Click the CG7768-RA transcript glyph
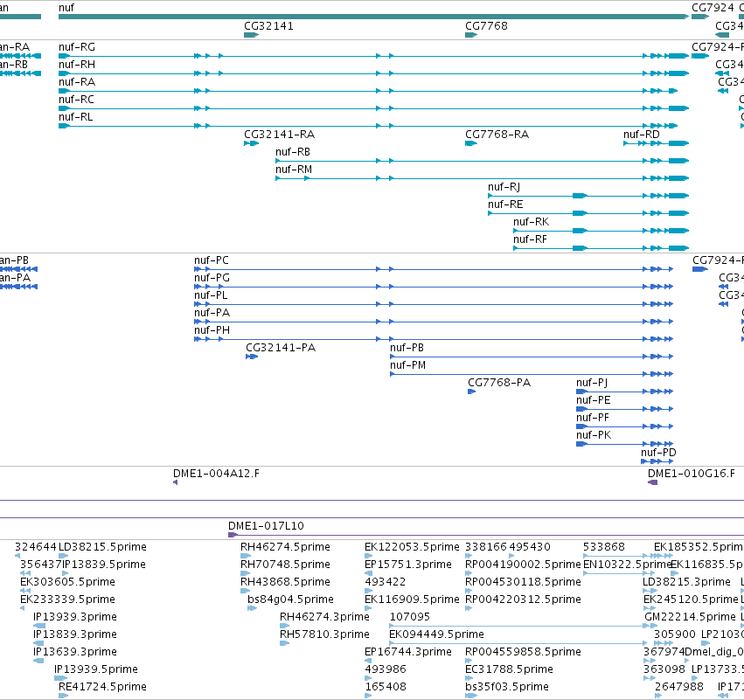This screenshot has width=744, height=700. tap(471, 143)
